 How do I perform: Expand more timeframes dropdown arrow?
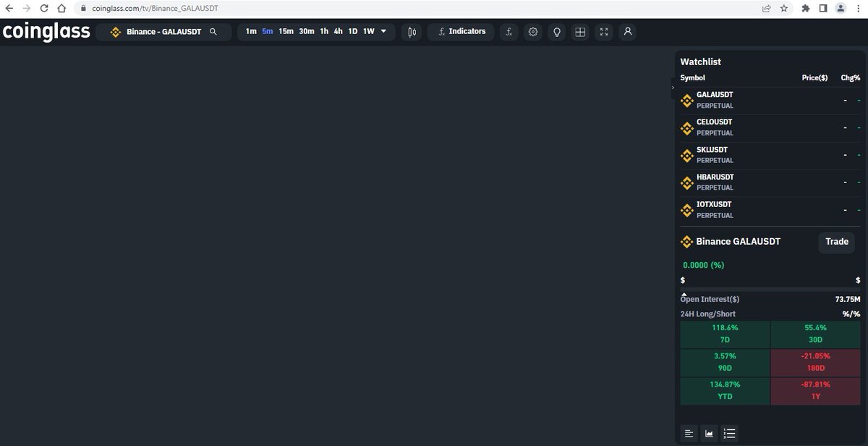(383, 32)
